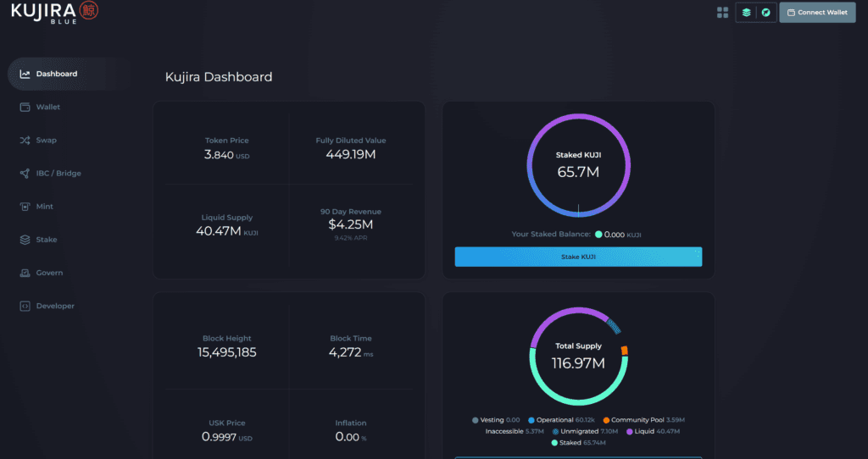Image resolution: width=868 pixels, height=459 pixels.
Task: Click the Stake KUJI button
Action: pyautogui.click(x=578, y=257)
